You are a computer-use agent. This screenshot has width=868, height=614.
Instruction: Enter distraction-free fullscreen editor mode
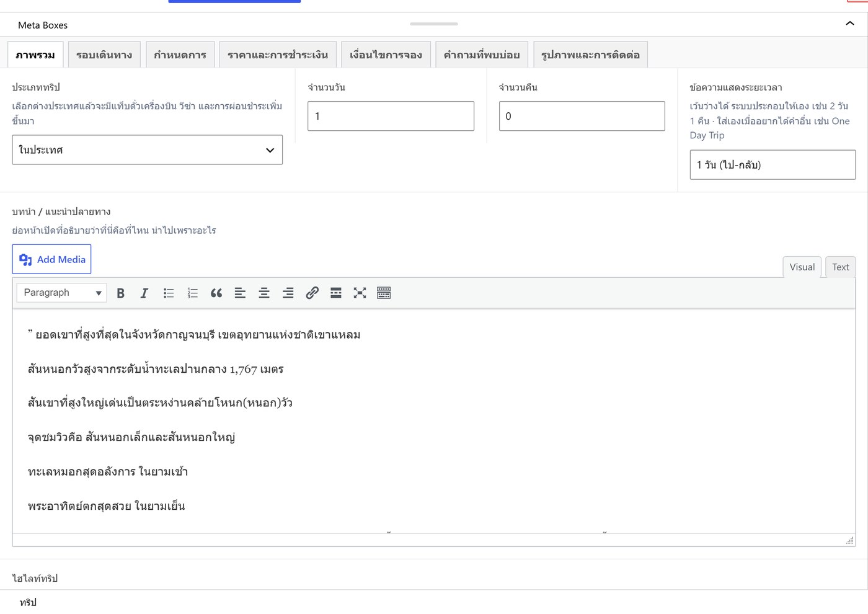pyautogui.click(x=360, y=293)
